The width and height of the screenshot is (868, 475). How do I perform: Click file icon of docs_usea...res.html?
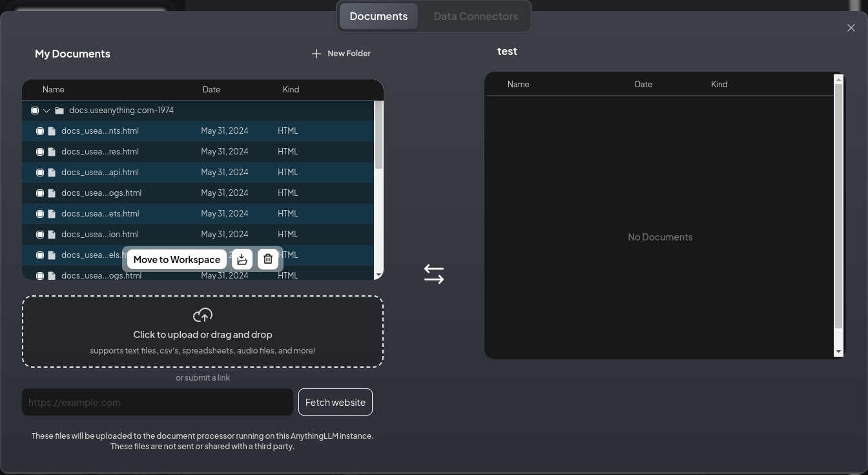(x=52, y=152)
